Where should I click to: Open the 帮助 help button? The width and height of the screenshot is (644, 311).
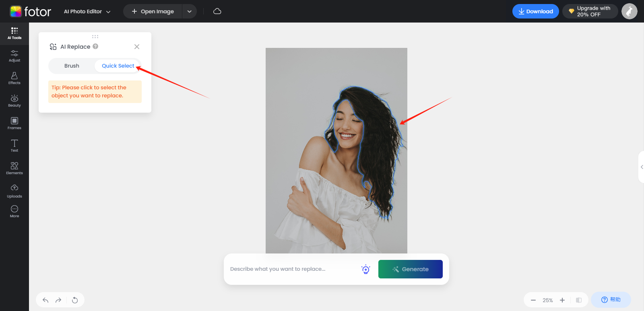pos(611,300)
